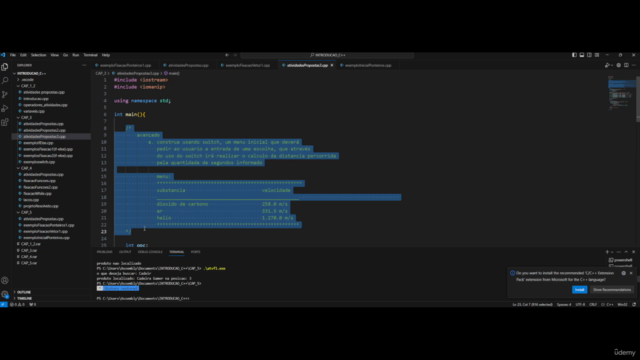Click the title bar search command center

327,55
